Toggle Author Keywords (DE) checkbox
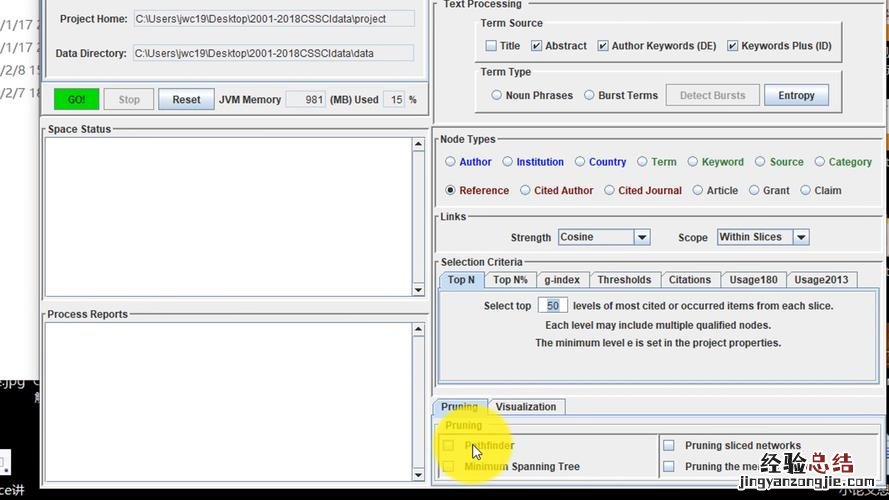Image resolution: width=889 pixels, height=500 pixels. [x=603, y=46]
